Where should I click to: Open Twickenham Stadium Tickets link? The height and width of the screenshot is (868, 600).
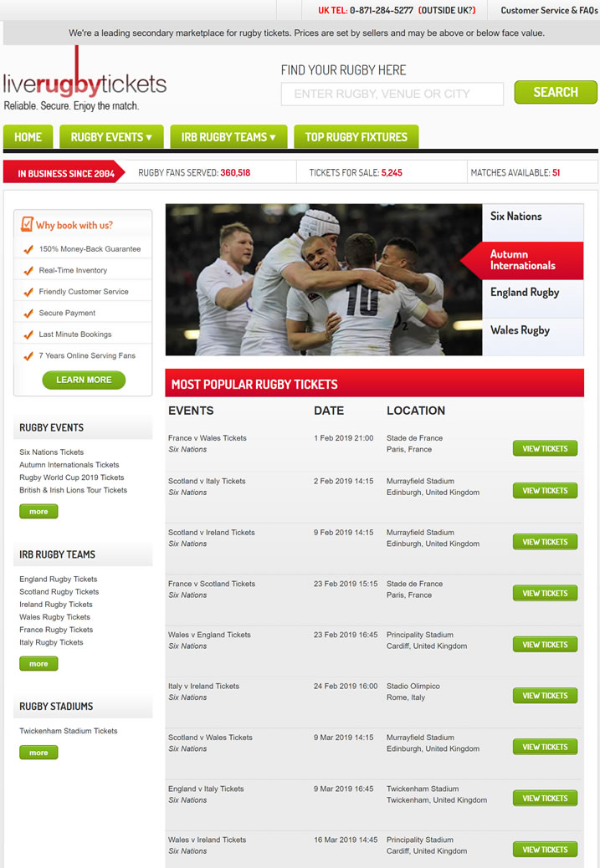pos(68,731)
